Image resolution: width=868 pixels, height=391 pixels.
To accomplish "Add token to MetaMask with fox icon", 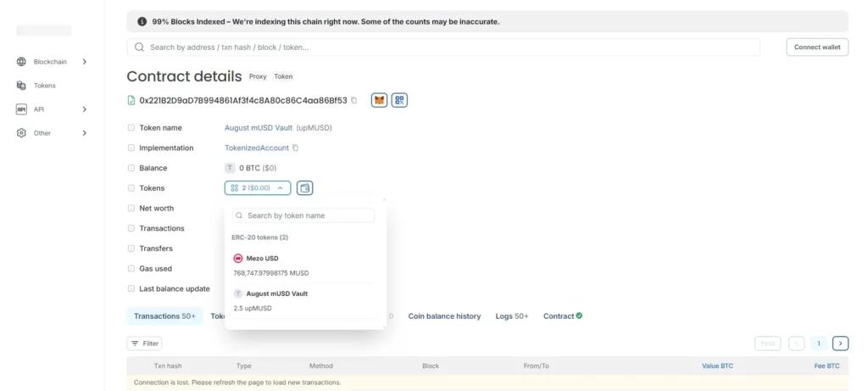I will 379,100.
